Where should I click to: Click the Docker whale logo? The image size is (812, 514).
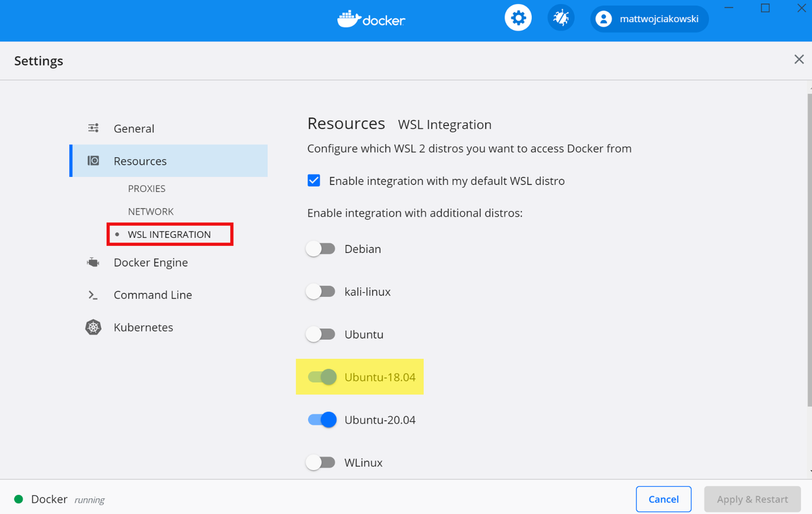[350, 19]
